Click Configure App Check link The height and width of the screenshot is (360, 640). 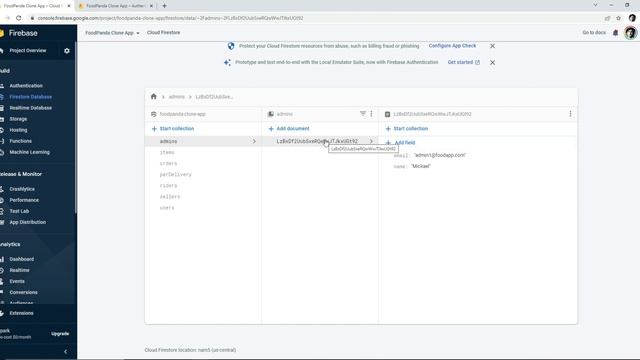tap(452, 46)
